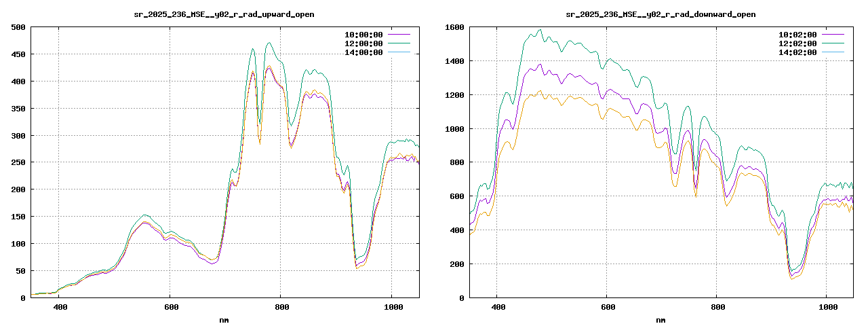Click the line sample beside 10:00:00

pyautogui.click(x=399, y=34)
